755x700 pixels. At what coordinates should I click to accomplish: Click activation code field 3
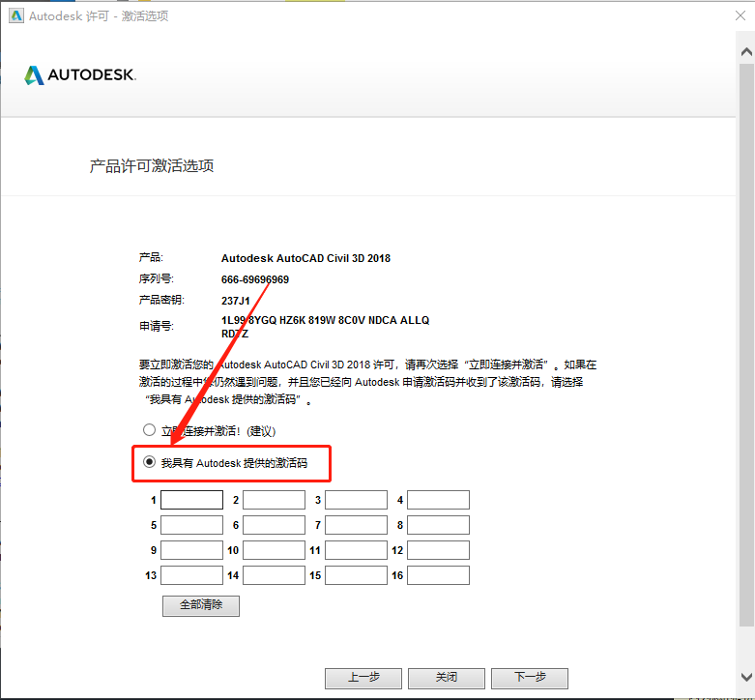coord(357,500)
